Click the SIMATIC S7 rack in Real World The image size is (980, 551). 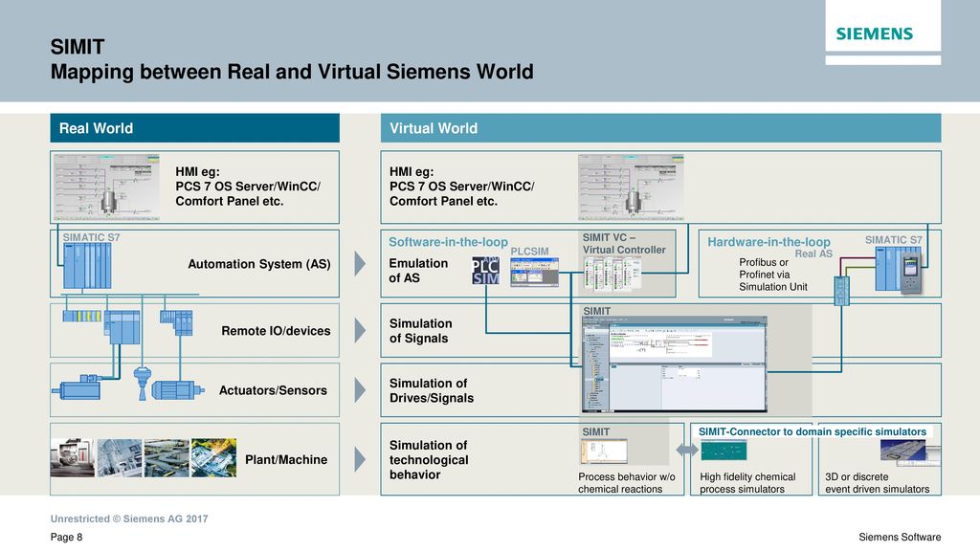(x=87, y=266)
